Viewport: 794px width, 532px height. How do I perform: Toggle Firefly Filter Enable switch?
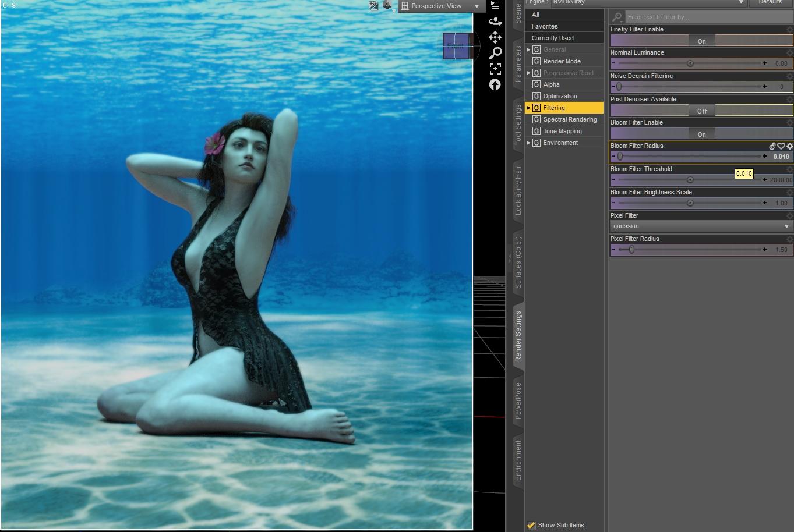click(x=701, y=41)
